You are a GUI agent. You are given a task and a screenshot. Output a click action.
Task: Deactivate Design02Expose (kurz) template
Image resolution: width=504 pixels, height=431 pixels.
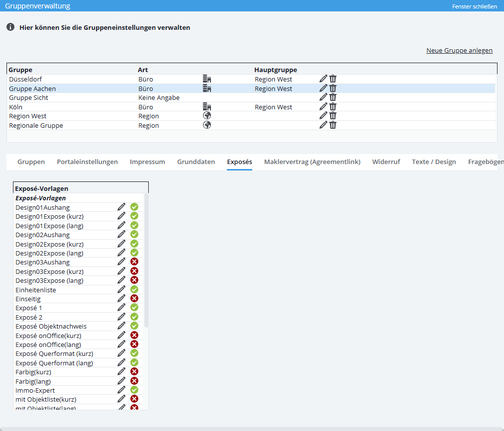(x=134, y=244)
